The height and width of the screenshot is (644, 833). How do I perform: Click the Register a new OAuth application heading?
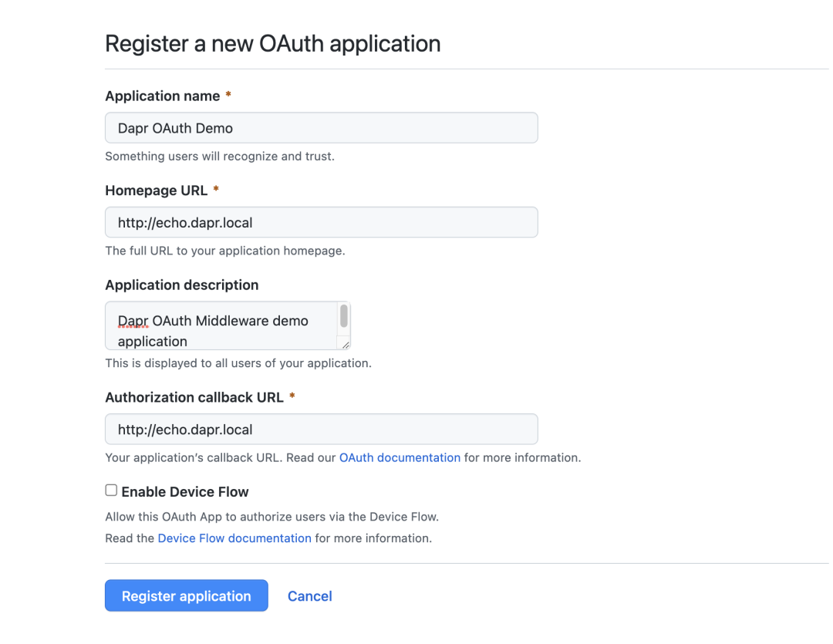pyautogui.click(x=272, y=43)
